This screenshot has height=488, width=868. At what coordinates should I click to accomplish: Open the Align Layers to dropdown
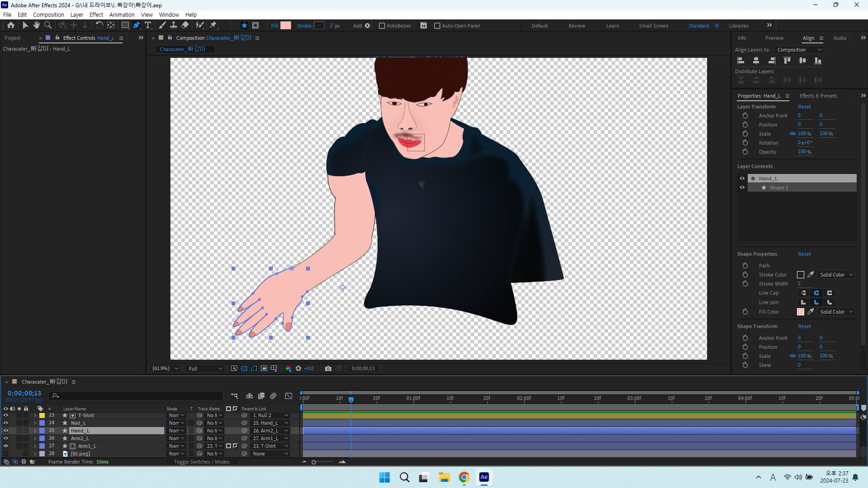[x=799, y=50]
